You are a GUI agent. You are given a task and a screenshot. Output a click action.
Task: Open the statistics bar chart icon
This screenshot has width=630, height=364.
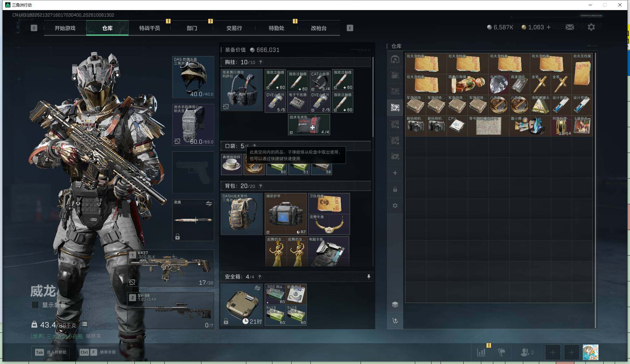tap(481, 352)
